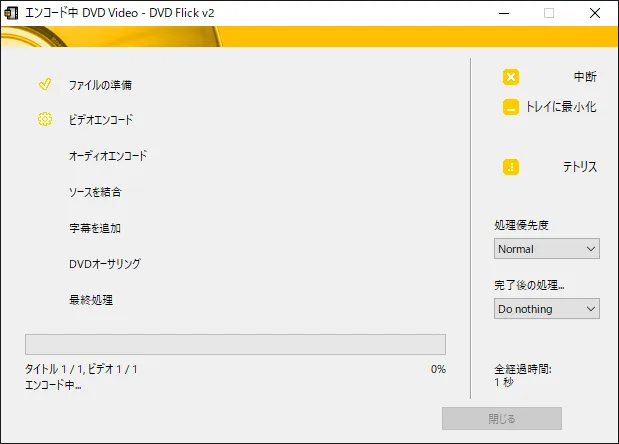Screen dimensions: 619x444
Task: Click the トレイに最小化 minimize-to-tray icon
Action: coord(510,107)
